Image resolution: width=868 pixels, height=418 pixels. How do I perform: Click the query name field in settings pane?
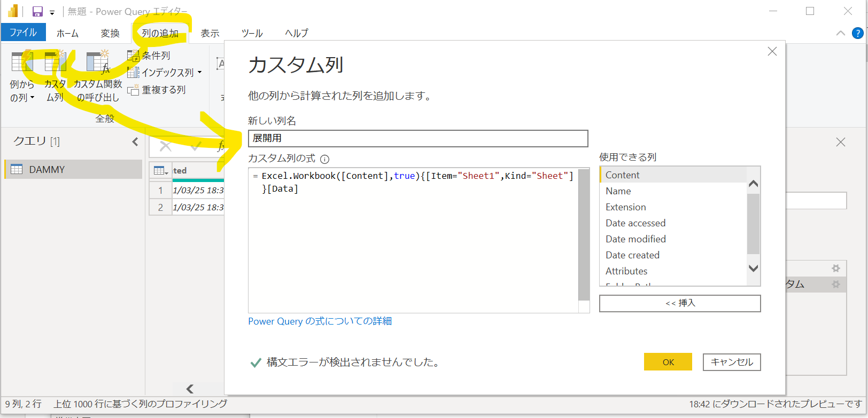tap(816, 201)
